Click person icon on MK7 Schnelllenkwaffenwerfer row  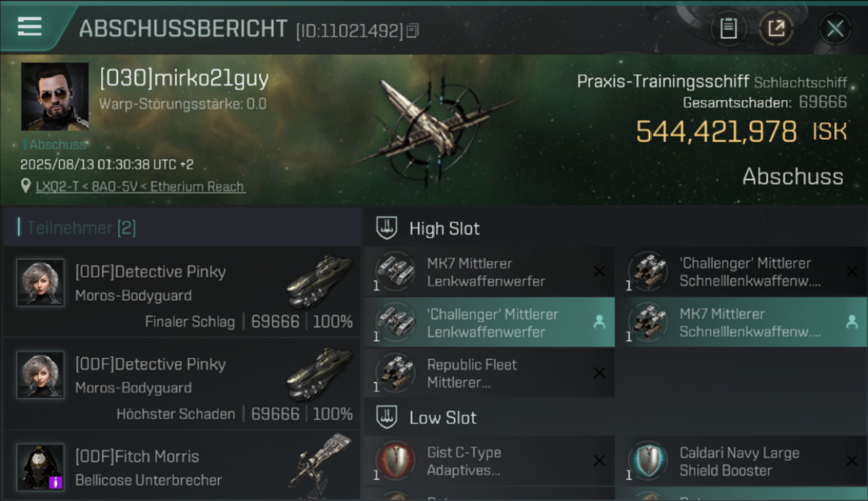[851, 323]
